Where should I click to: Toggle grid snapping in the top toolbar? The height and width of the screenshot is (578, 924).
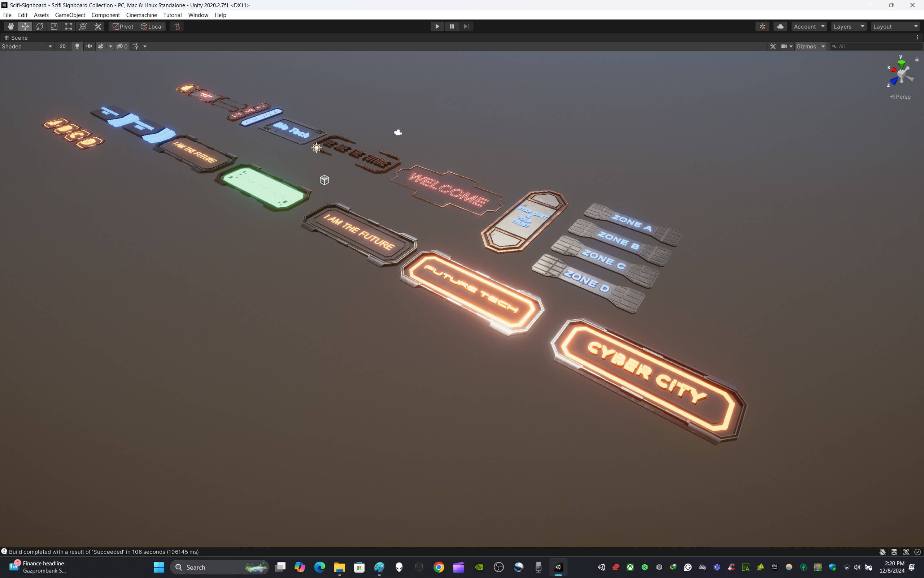(177, 26)
